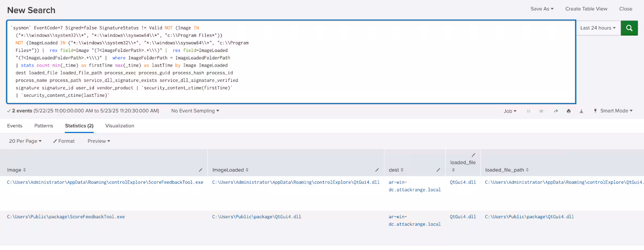Click the Print results icon
The width and height of the screenshot is (644, 250).
(568, 111)
